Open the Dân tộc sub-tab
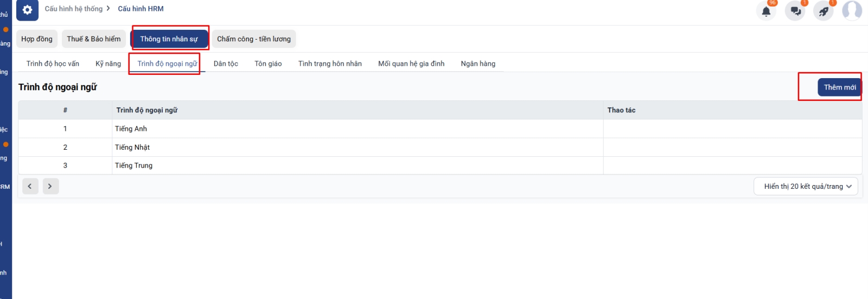The width and height of the screenshot is (868, 299). coord(226,63)
